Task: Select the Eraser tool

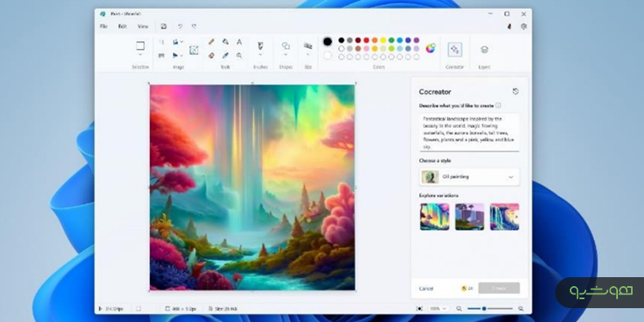Action: click(x=211, y=55)
